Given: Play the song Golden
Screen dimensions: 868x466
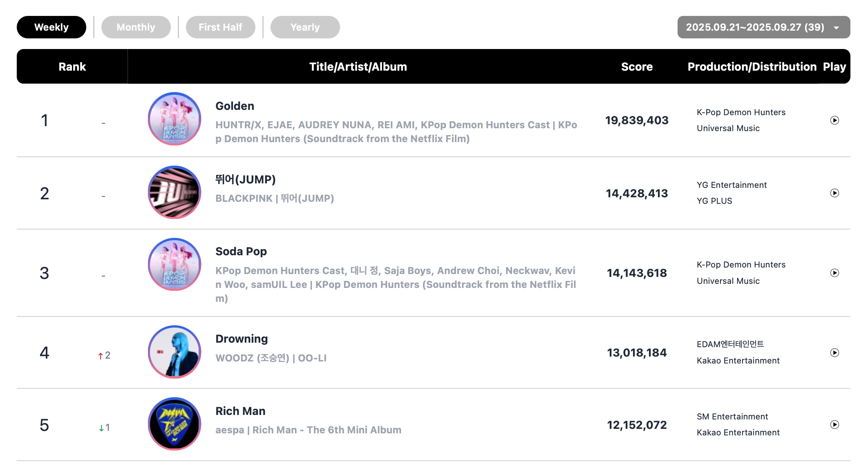Looking at the screenshot, I should pos(834,120).
